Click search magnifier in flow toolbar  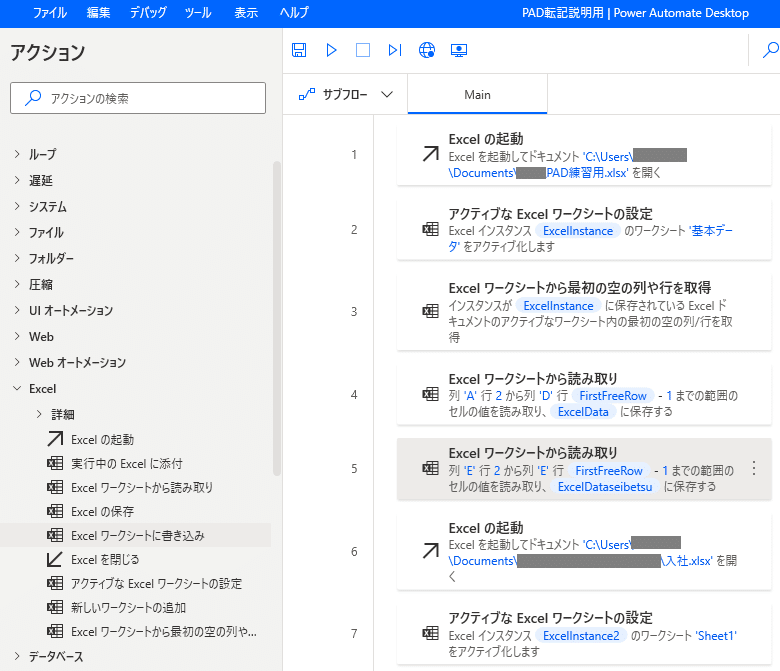click(771, 49)
